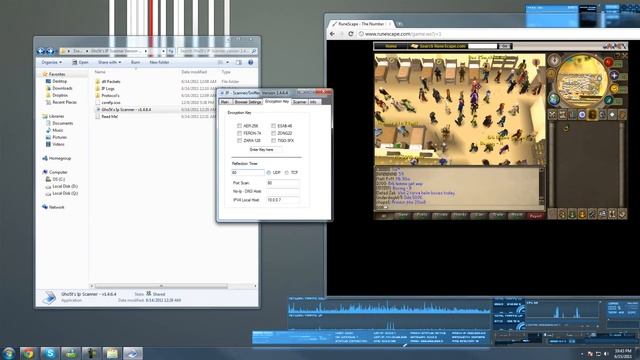
Task: Select the Read Me! file
Action: [109, 116]
